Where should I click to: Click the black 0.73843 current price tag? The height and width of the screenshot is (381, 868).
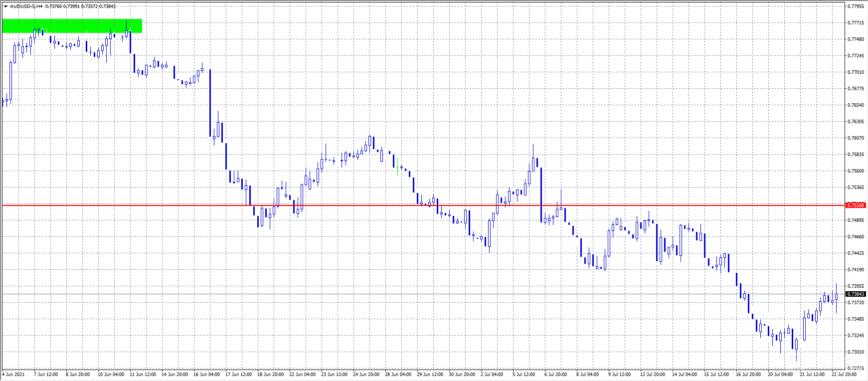[x=856, y=294]
